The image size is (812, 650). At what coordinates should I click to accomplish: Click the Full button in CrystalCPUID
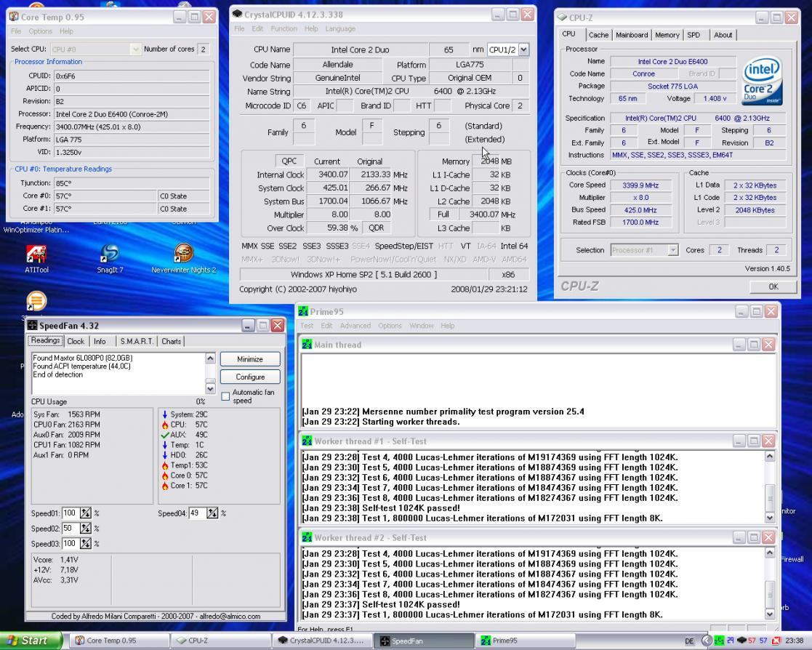click(443, 214)
